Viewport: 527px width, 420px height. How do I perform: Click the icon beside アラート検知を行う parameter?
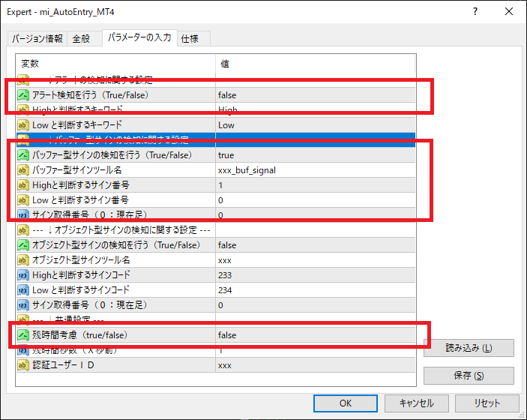tap(23, 95)
